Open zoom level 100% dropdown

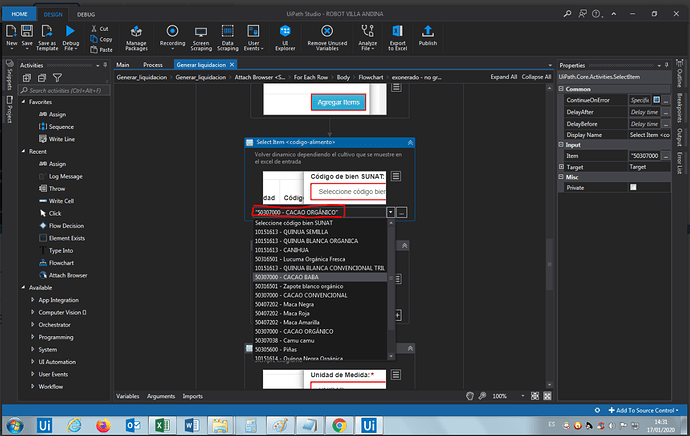pos(522,396)
